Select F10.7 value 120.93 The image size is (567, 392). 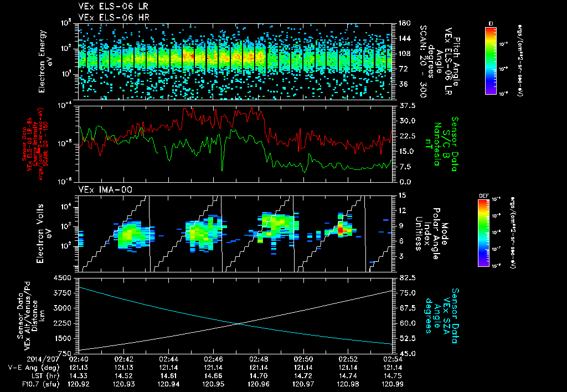click(123, 384)
